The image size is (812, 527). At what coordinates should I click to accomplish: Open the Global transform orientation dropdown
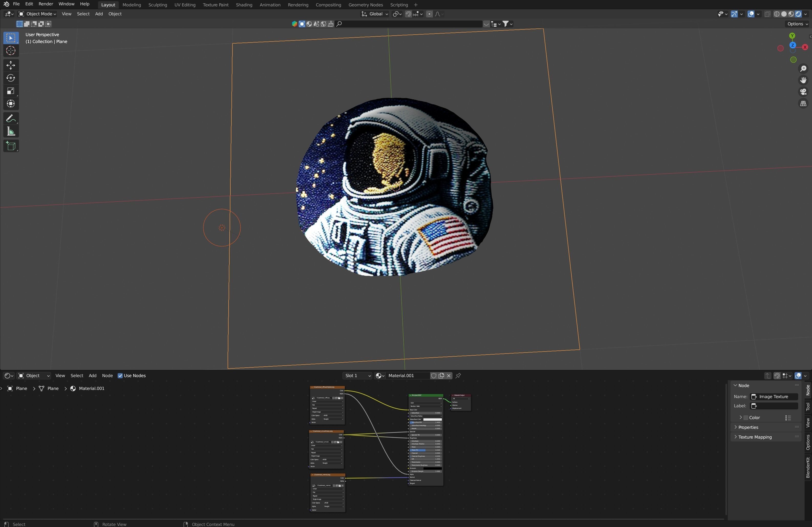point(375,14)
